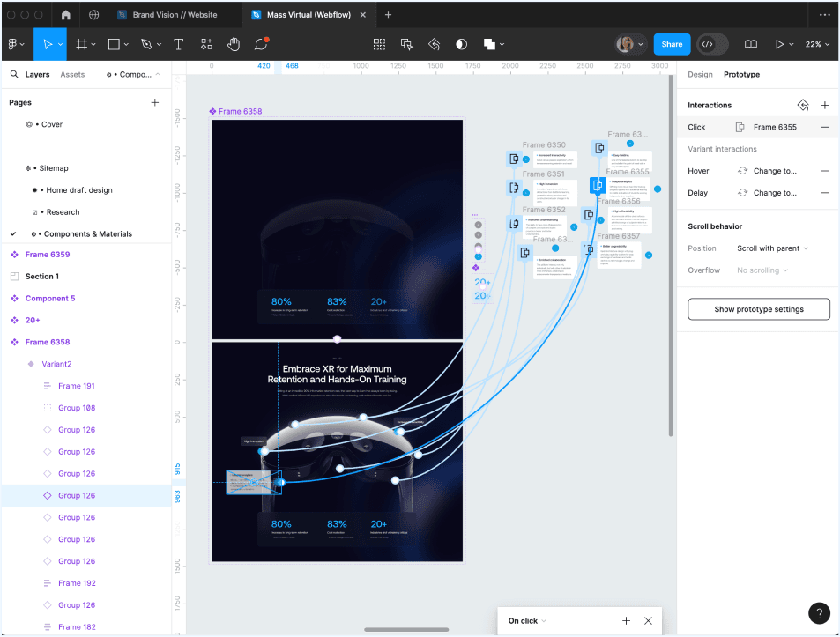
Task: Click the Share button
Action: click(x=672, y=44)
